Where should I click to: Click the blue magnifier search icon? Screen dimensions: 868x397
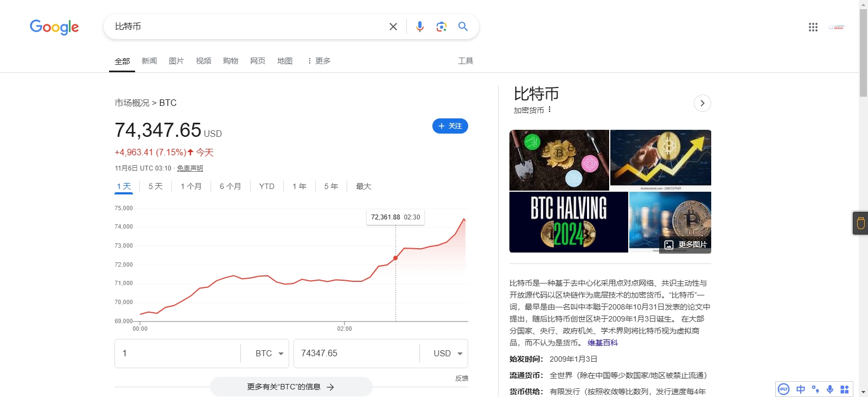(x=463, y=27)
